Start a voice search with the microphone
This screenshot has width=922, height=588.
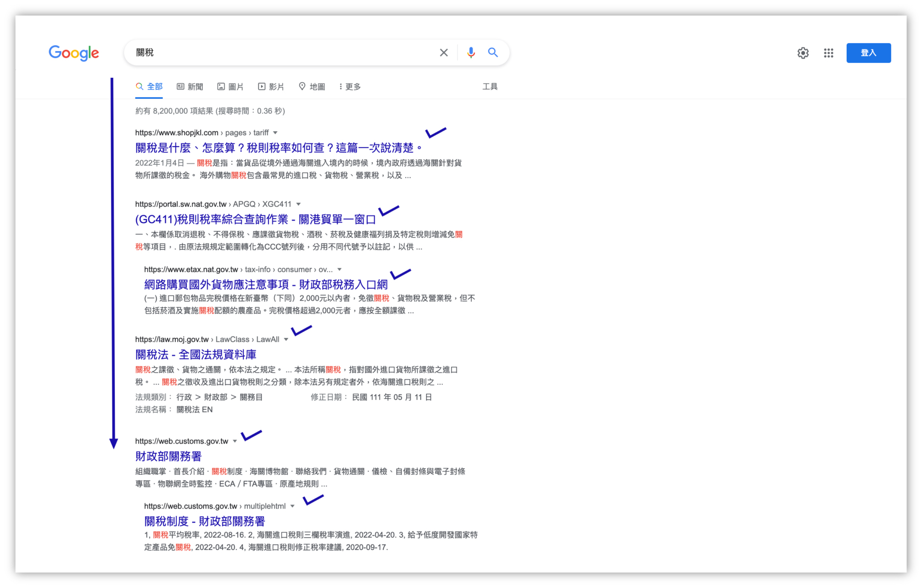471,52
